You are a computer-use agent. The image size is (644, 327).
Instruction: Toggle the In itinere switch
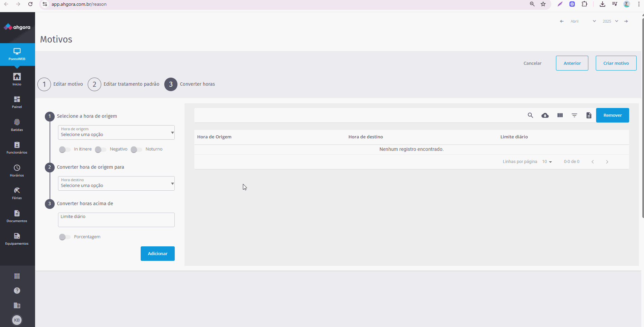point(64,149)
